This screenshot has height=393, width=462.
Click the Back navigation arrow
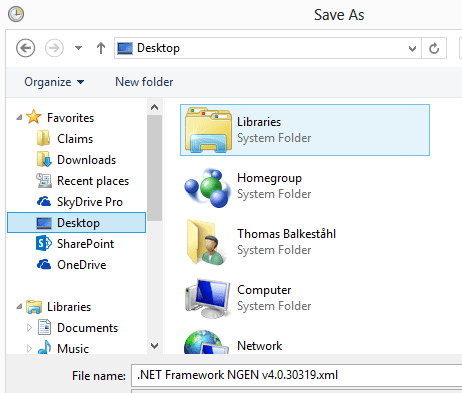[25, 48]
